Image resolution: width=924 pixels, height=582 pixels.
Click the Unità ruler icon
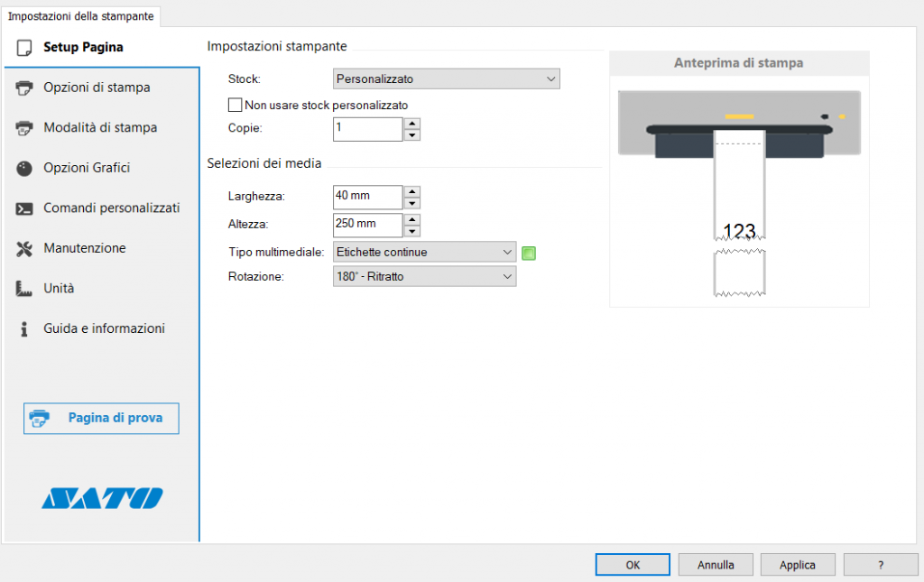23,289
